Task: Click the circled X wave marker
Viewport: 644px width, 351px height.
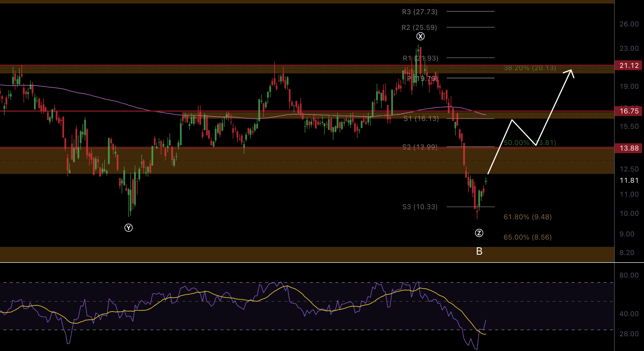Action: 420,36
